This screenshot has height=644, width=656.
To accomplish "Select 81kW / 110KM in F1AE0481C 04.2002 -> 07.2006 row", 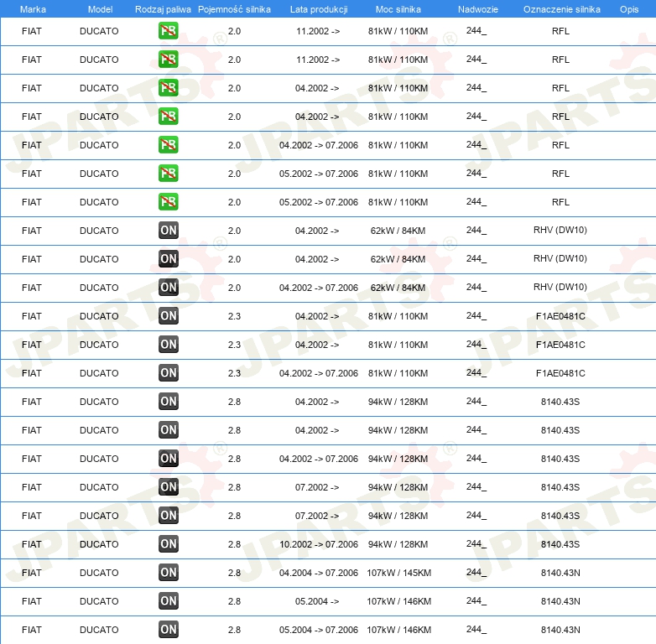I will (x=398, y=373).
